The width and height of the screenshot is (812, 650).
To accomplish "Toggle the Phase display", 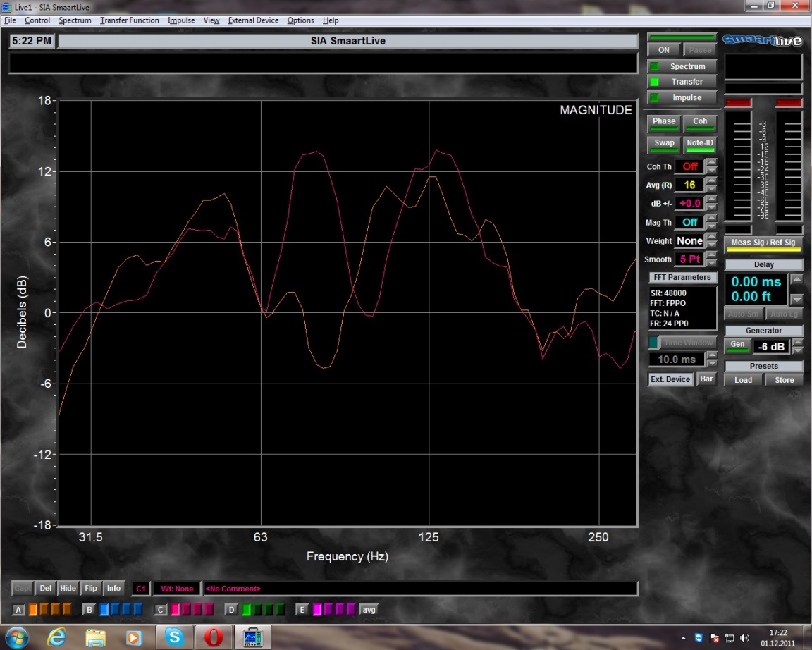I will 663,122.
